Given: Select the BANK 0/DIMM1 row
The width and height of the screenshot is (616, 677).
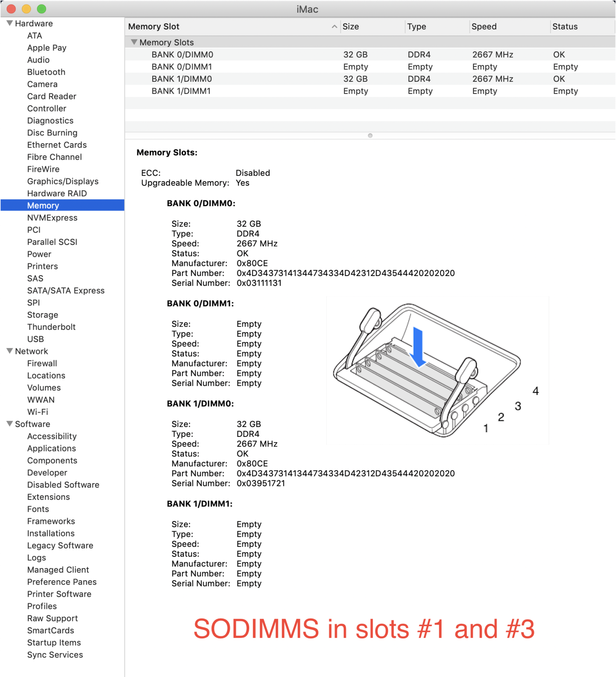Looking at the screenshot, I should click(x=370, y=67).
